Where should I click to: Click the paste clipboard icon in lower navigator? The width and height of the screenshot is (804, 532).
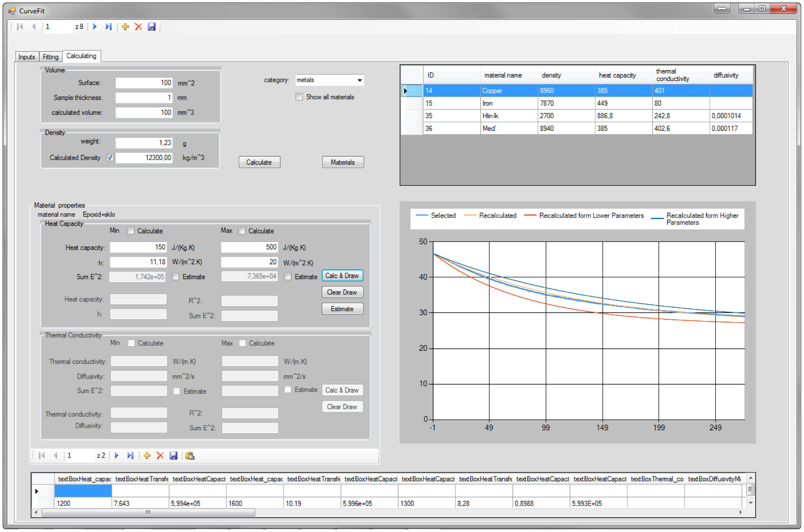coord(190,456)
